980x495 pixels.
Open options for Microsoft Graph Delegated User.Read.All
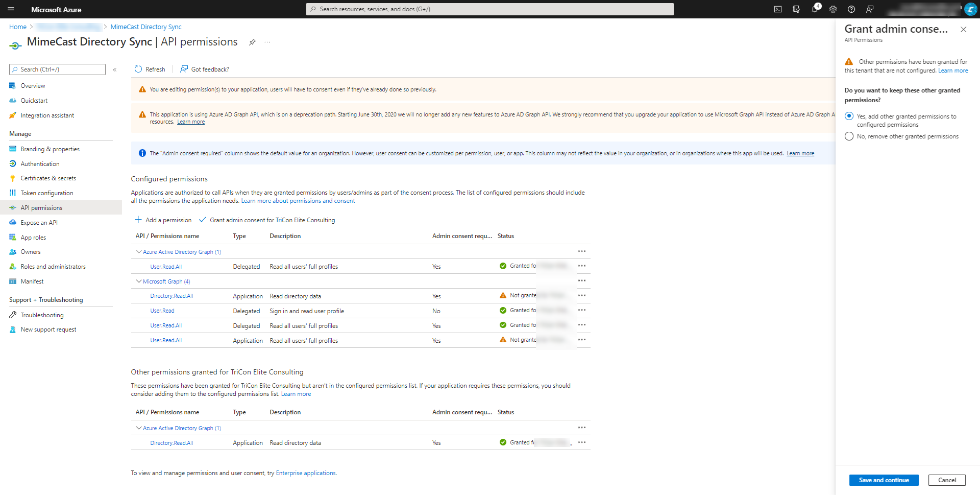582,325
